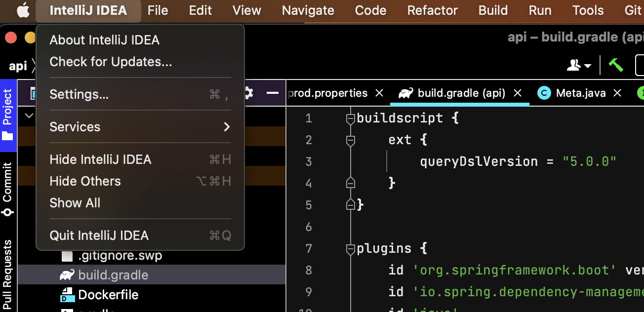Click the Meta.java class icon
Viewport: 644px width, 312px height.
pos(544,93)
